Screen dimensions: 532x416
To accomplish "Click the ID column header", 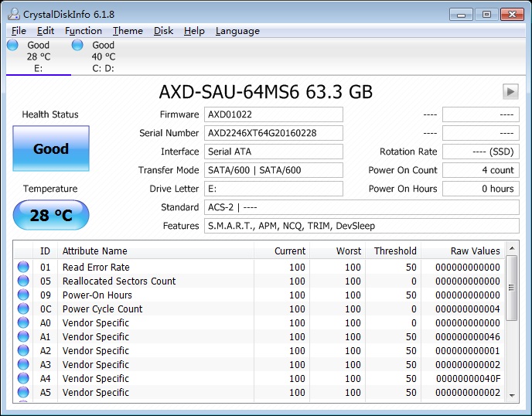I will pos(45,251).
